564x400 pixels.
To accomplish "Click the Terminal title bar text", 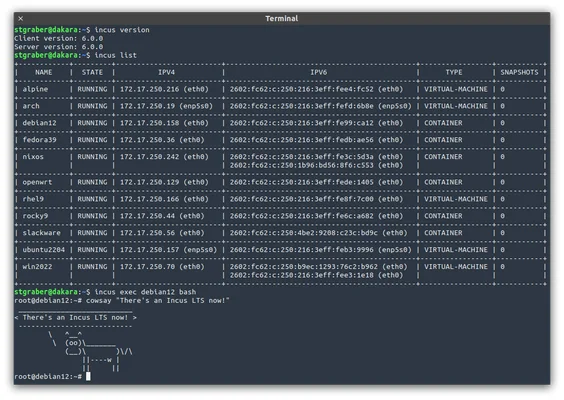I will (282, 18).
